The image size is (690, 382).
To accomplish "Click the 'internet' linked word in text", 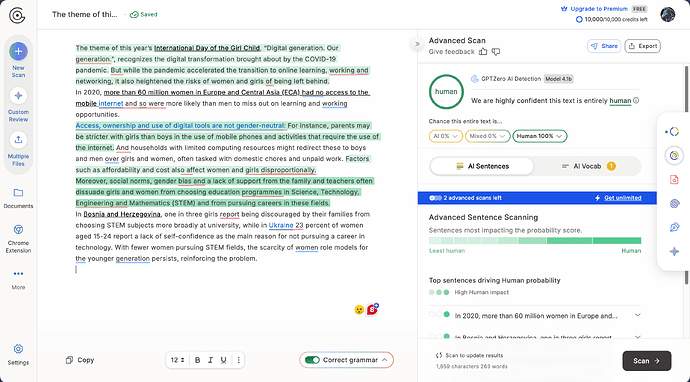I will coord(111,103).
